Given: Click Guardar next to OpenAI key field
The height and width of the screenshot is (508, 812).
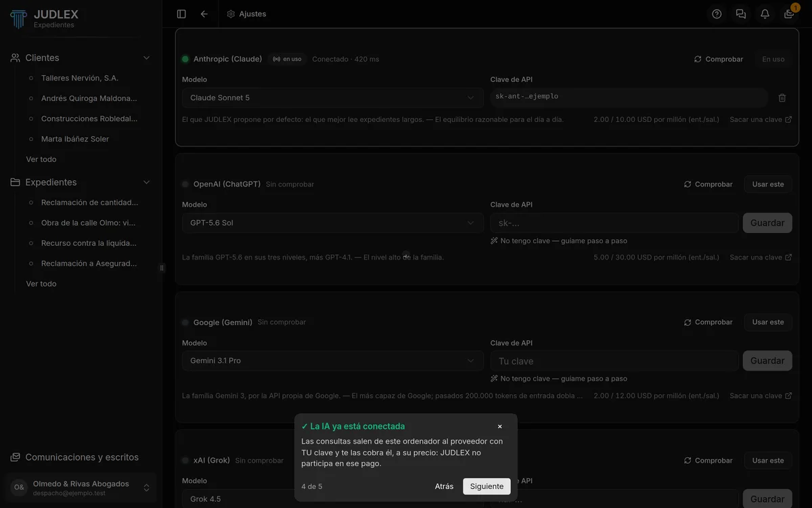Looking at the screenshot, I should (767, 223).
